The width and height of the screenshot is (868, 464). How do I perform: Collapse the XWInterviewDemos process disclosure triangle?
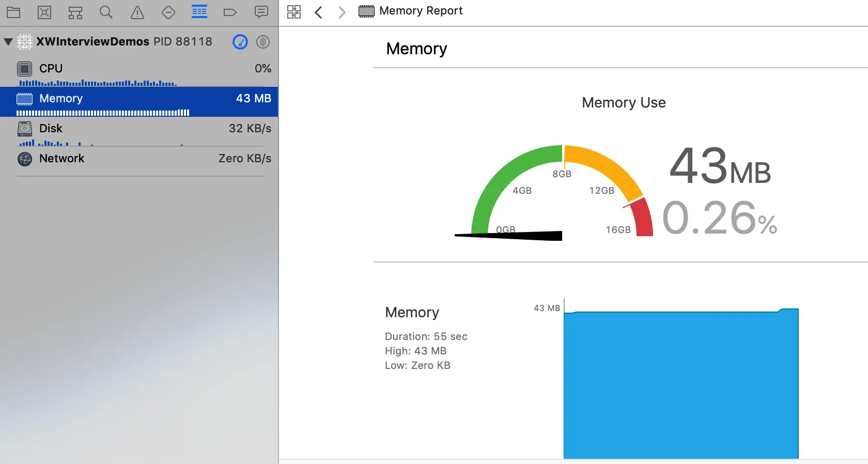pyautogui.click(x=8, y=42)
